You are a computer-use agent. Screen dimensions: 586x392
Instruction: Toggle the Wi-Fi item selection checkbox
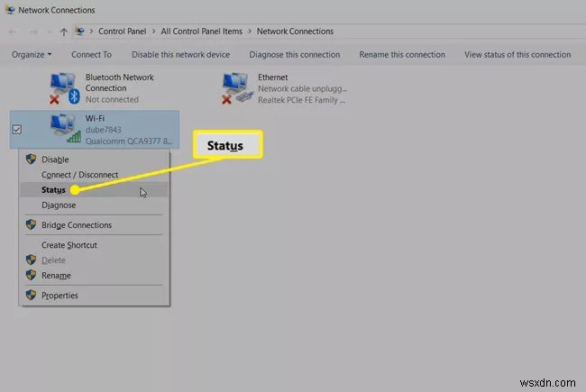click(x=16, y=129)
